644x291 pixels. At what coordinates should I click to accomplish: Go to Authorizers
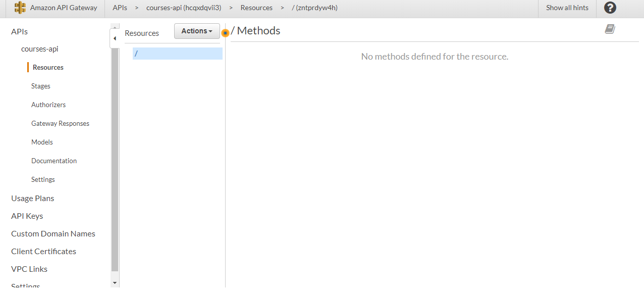(x=48, y=105)
